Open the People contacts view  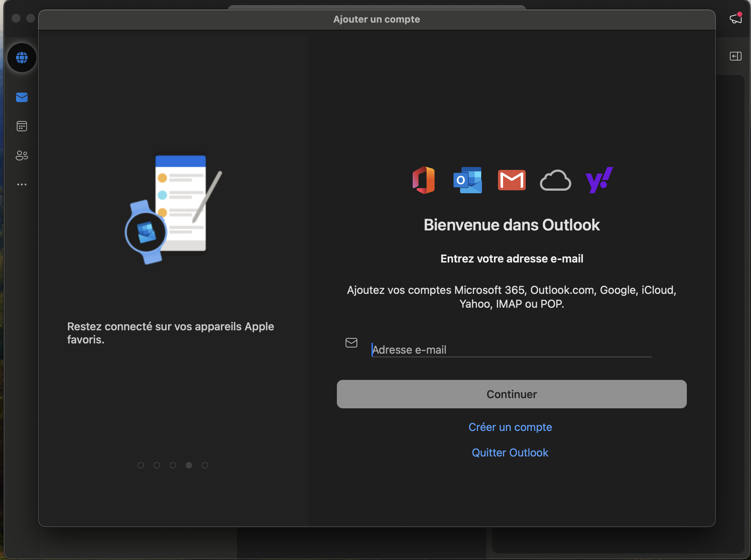point(22,155)
